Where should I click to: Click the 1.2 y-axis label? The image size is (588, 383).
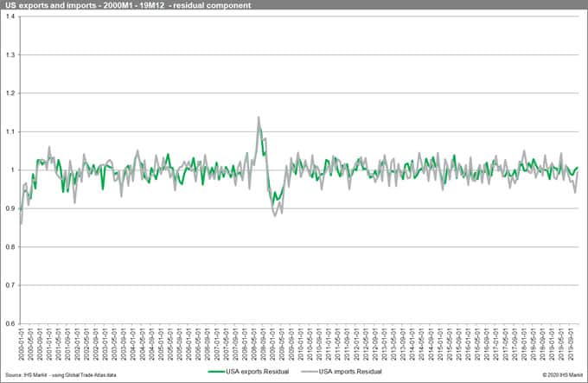[x=10, y=93]
